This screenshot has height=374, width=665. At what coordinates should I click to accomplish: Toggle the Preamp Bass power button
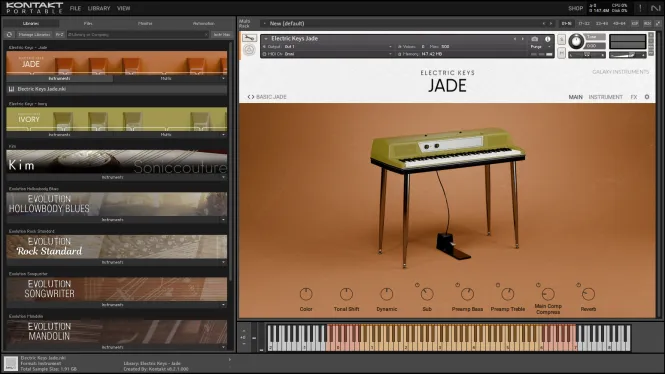click(x=457, y=285)
